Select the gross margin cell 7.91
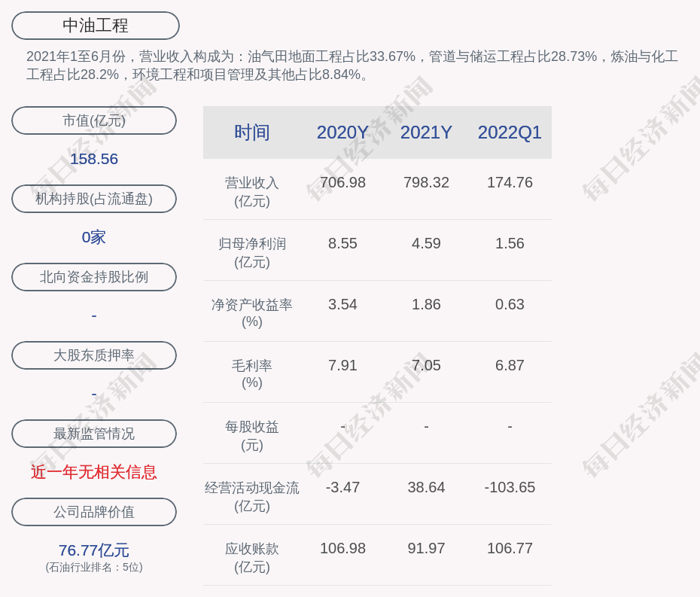This screenshot has width=700, height=597. coord(342,365)
